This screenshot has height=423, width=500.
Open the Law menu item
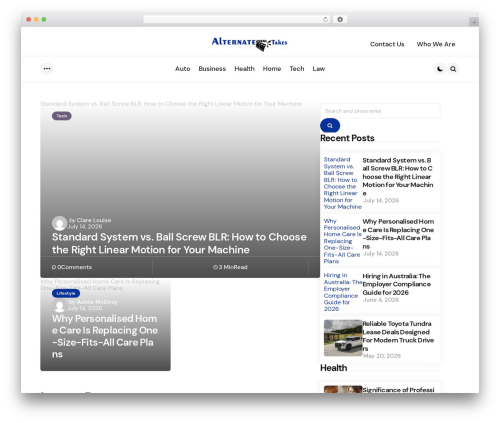[x=319, y=69]
